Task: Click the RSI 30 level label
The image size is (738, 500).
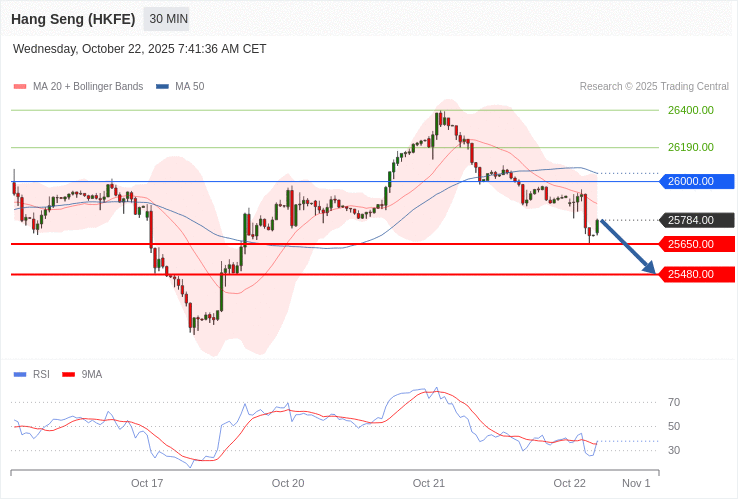Action: (674, 451)
